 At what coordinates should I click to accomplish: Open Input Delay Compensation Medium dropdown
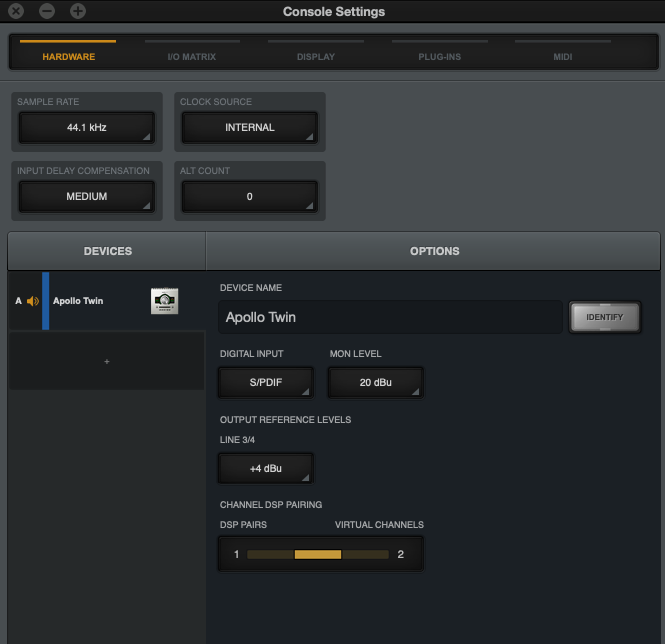87,197
